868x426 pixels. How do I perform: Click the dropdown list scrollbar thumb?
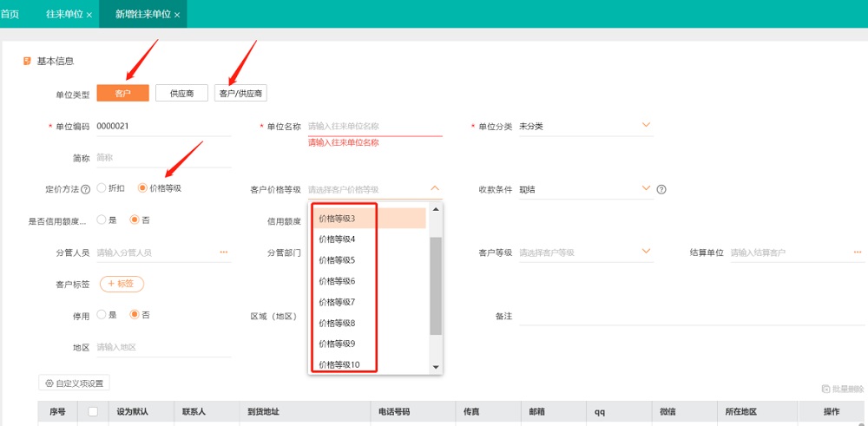click(436, 286)
